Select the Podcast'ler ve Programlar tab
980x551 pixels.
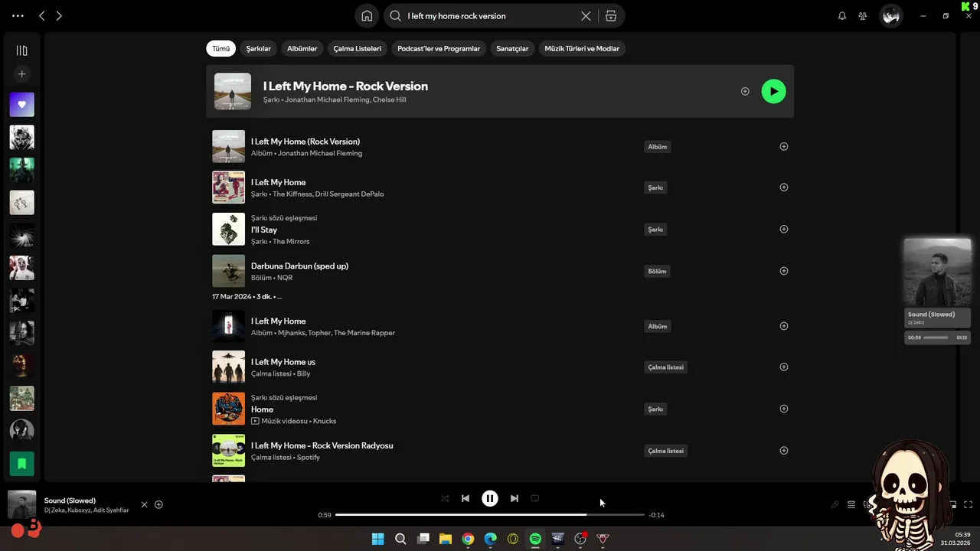(439, 48)
